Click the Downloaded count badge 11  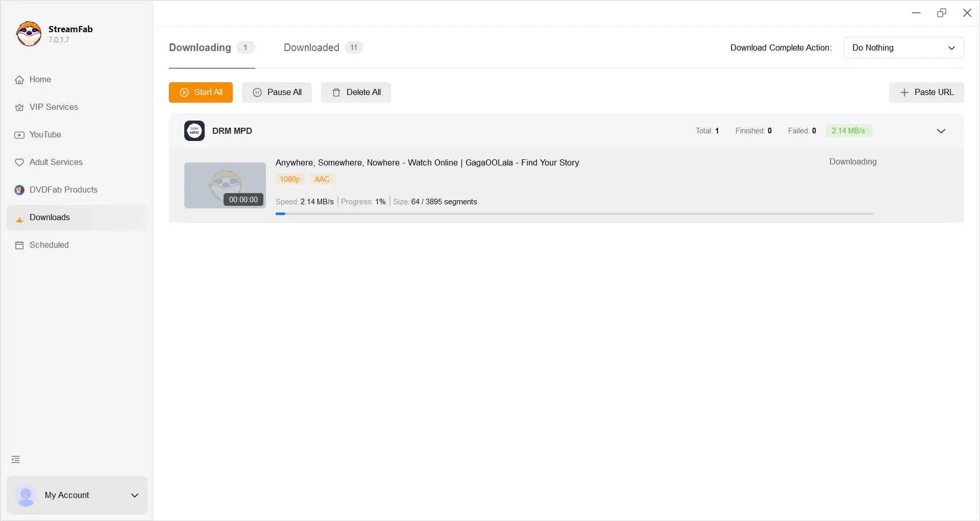click(354, 48)
